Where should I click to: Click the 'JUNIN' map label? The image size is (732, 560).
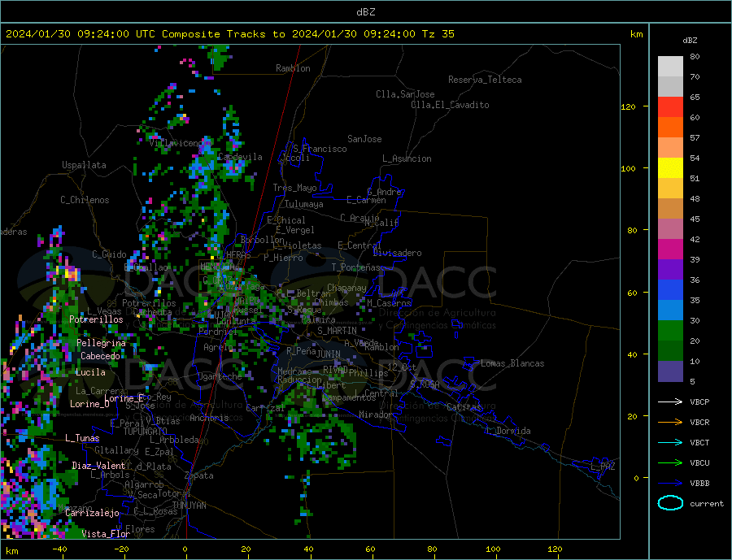pos(329,354)
